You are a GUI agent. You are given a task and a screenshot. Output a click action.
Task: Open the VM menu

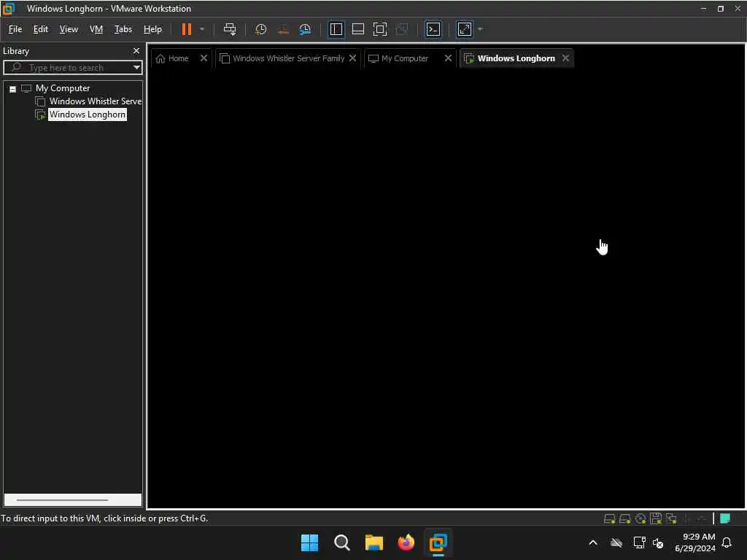click(x=96, y=29)
